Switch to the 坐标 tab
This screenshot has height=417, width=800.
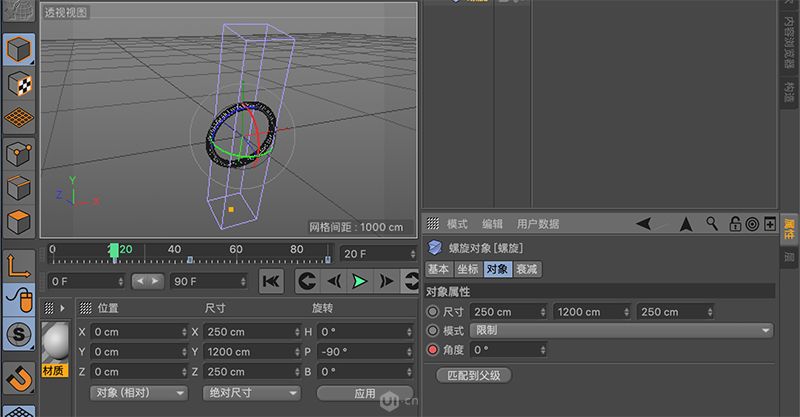click(x=467, y=269)
